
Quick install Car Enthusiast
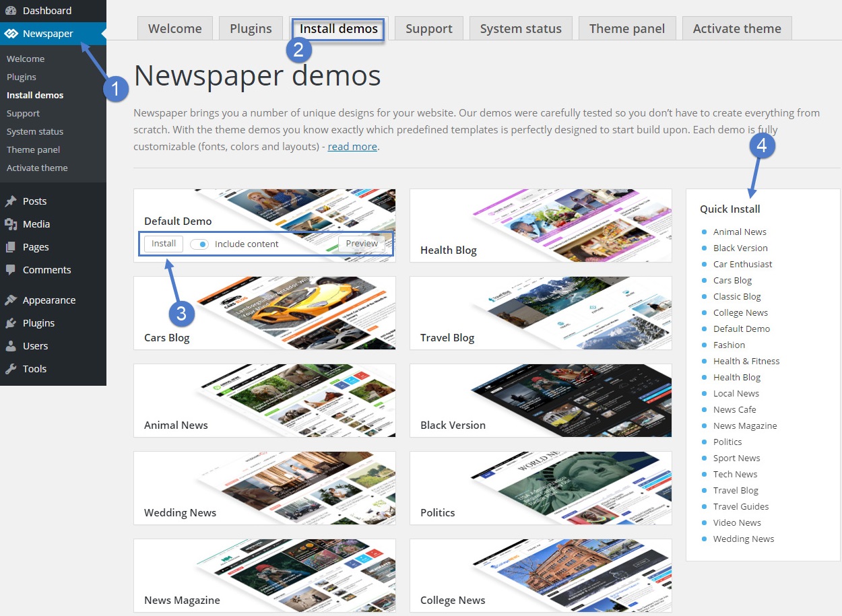tap(742, 264)
